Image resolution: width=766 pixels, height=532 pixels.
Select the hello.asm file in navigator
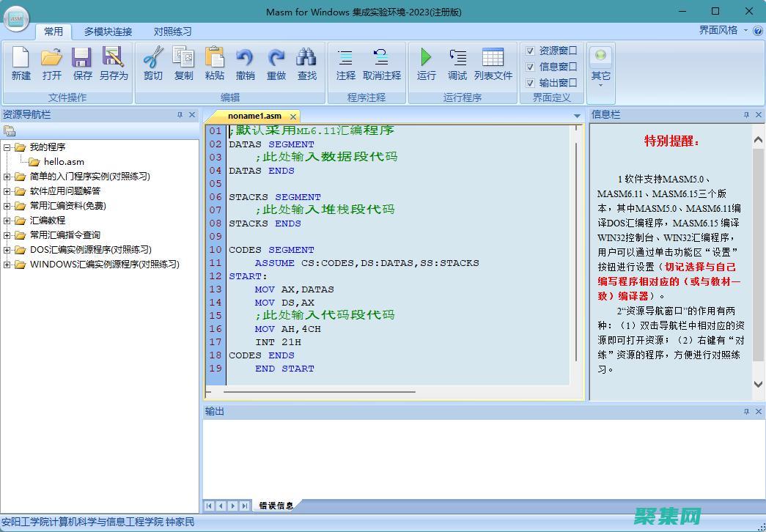(x=63, y=161)
